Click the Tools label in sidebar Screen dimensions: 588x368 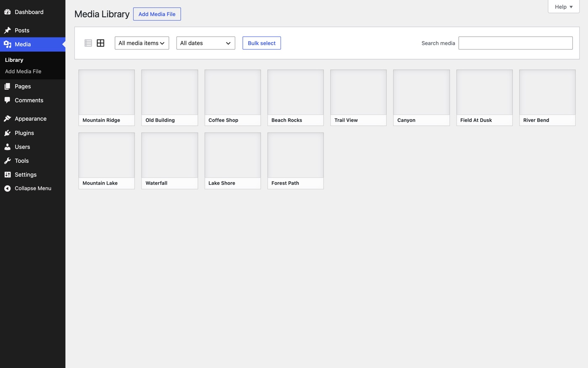22,161
